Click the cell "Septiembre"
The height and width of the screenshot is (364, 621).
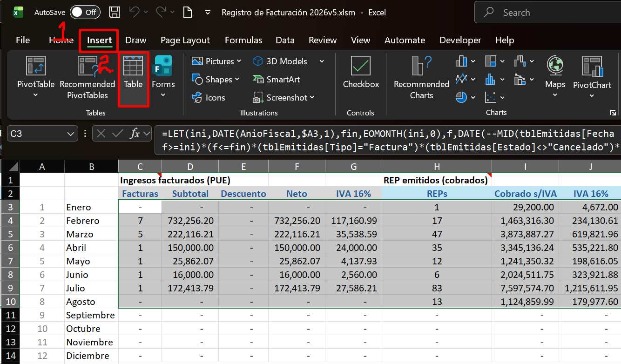point(91,315)
